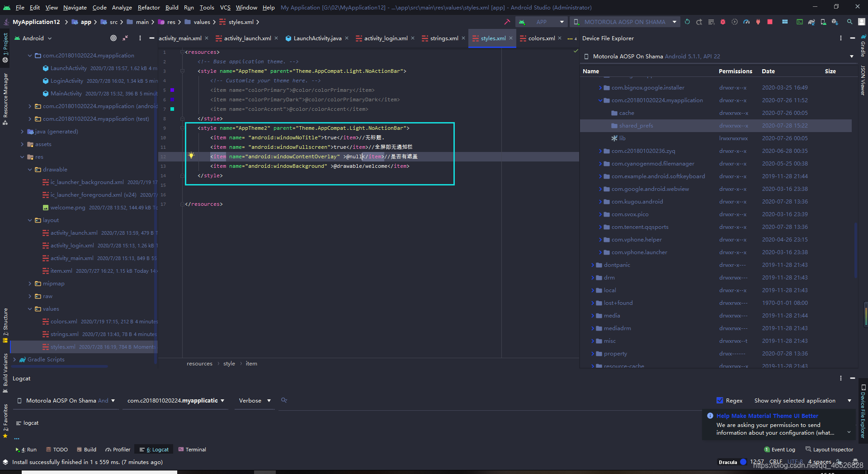868x474 pixels.
Task: Expand Gradle Scripts node
Action: [14, 360]
